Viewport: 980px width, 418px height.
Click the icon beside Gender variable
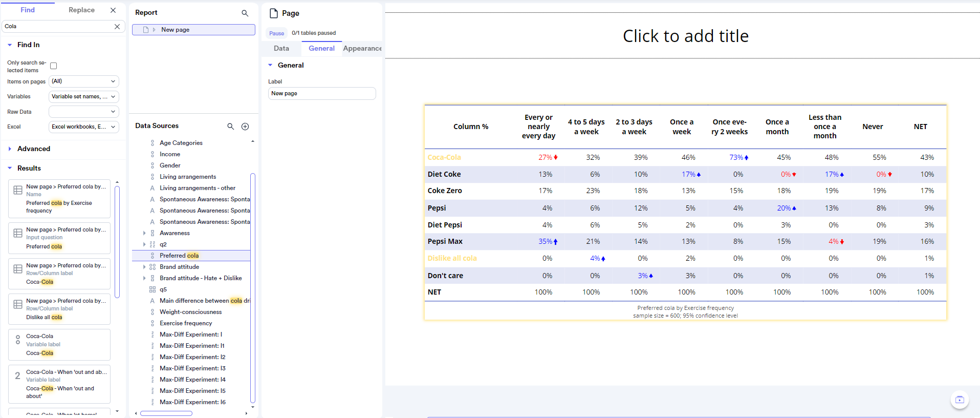tap(153, 165)
